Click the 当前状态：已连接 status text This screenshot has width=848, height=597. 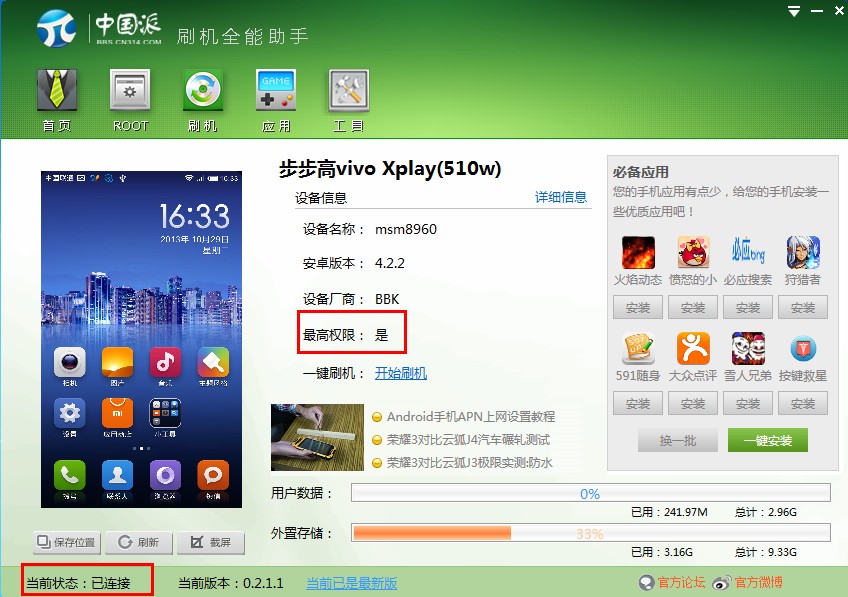point(78,583)
